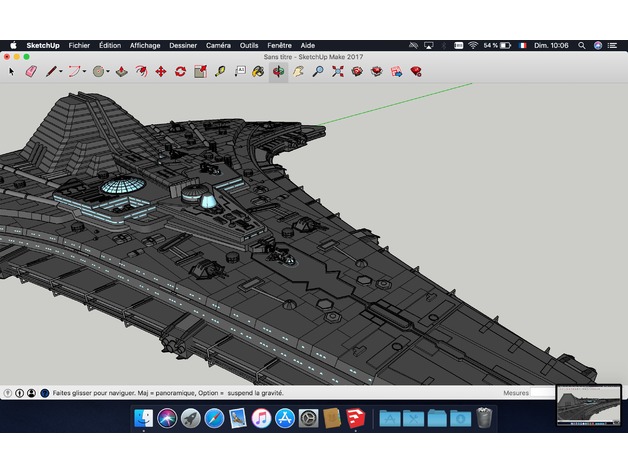
Task: Open the Apple menu
Action: [13, 45]
